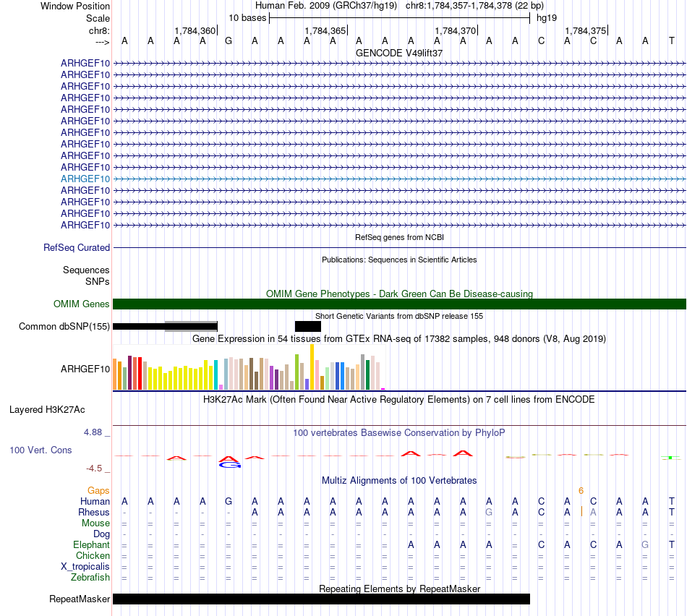Click the SNPs track label
This screenshot has height=616, width=687.
click(x=98, y=282)
